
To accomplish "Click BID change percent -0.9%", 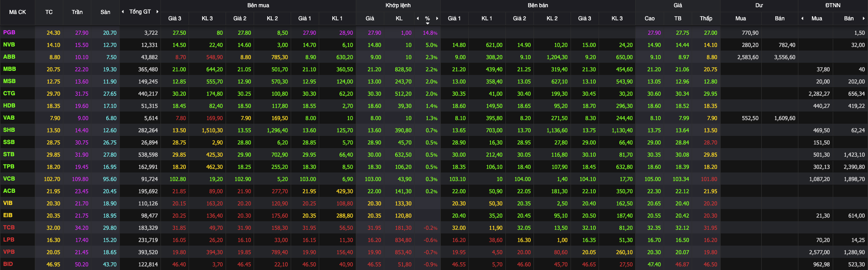I will coord(430,265).
